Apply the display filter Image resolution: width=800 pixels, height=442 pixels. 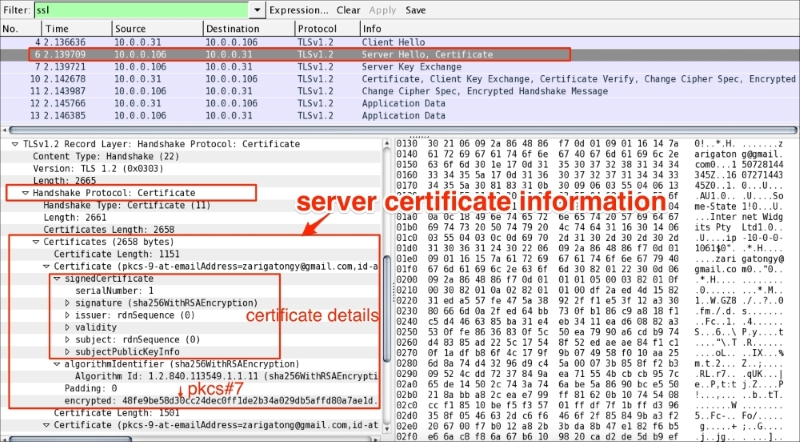tap(383, 10)
